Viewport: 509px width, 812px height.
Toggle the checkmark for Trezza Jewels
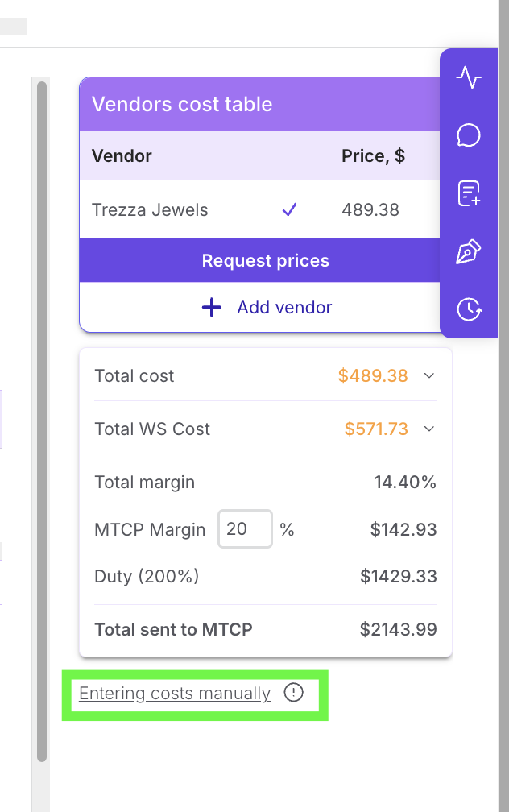[x=289, y=210]
